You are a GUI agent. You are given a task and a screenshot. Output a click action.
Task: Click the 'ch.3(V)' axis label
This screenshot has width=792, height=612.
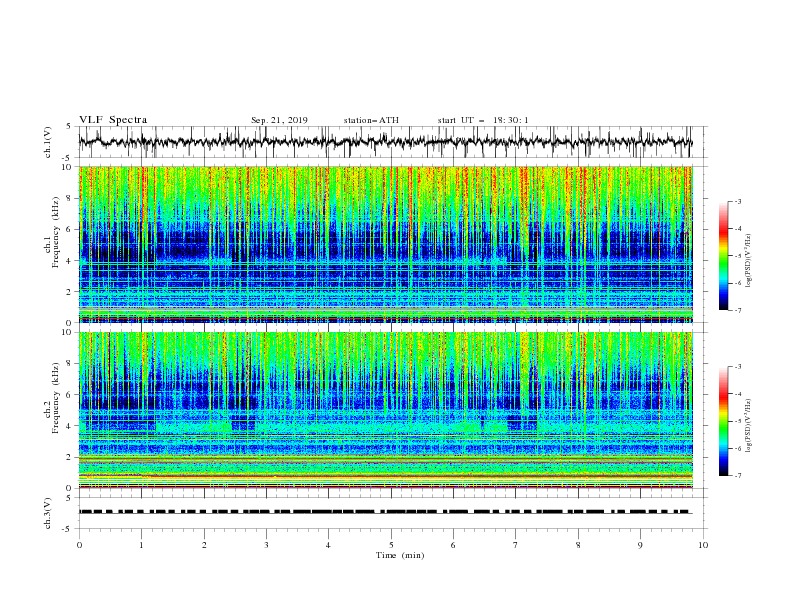(x=48, y=513)
